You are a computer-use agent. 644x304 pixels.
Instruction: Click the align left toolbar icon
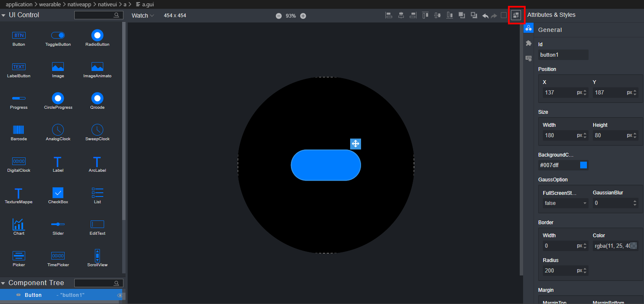tap(389, 16)
